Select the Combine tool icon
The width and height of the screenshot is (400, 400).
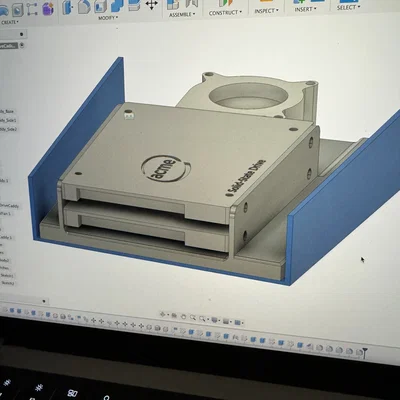pos(117,6)
